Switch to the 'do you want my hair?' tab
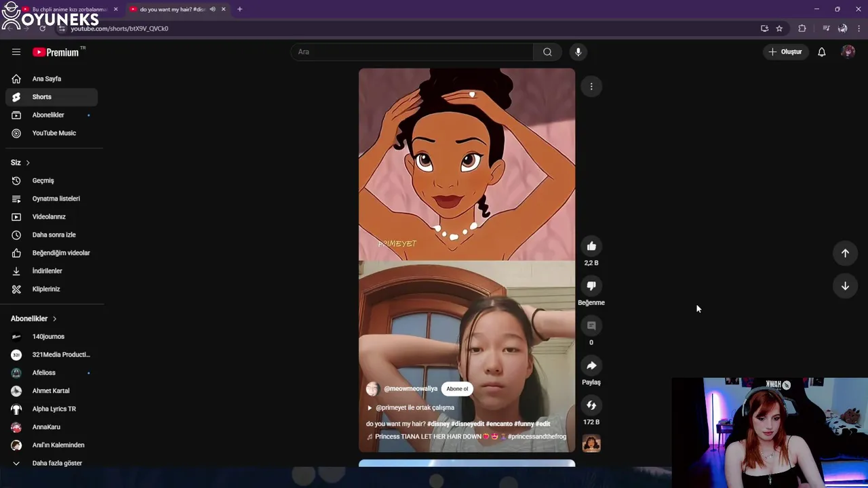Screen dimensions: 868x488 (173, 9)
